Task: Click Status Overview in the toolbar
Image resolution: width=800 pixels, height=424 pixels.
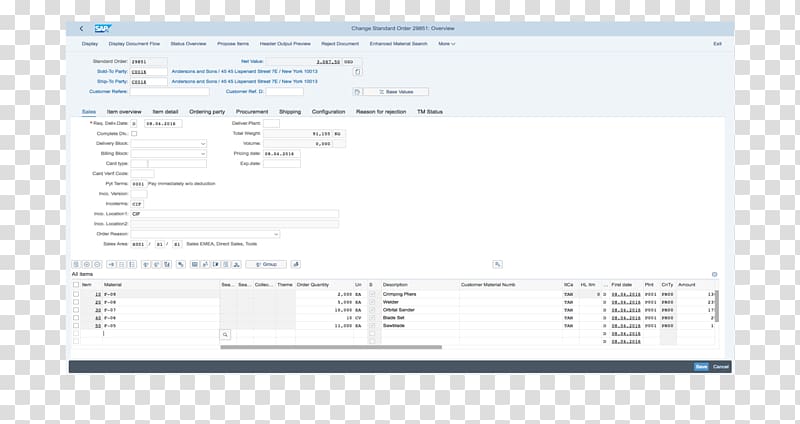Action: [x=188, y=44]
